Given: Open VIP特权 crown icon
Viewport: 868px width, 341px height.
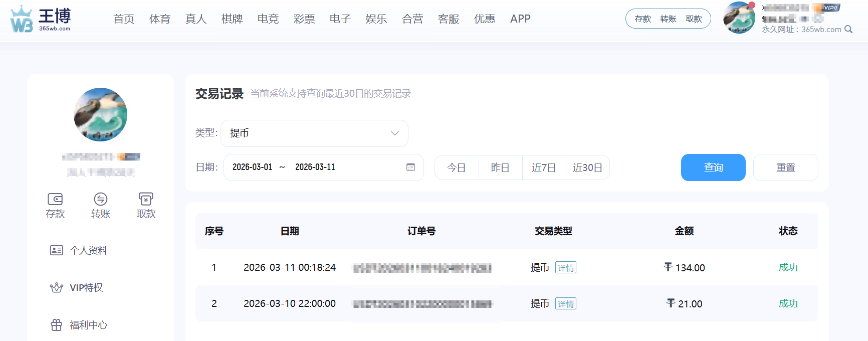Looking at the screenshot, I should (57, 287).
